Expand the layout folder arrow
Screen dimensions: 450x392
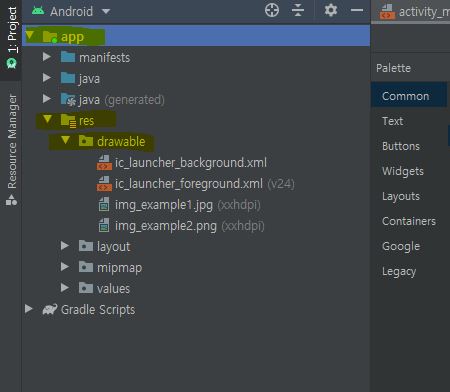coord(65,246)
